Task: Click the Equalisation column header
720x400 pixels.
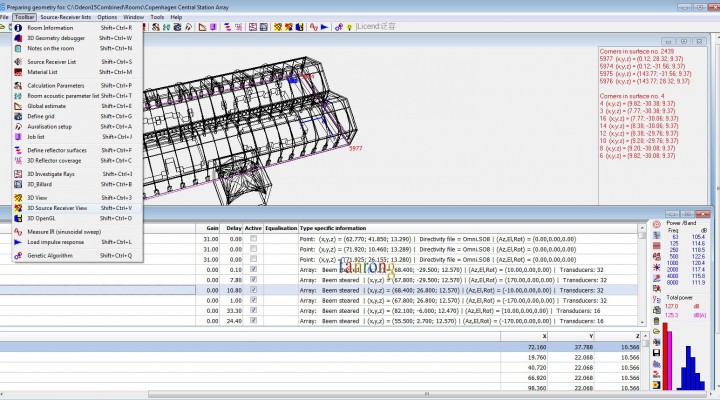Action: pos(280,228)
